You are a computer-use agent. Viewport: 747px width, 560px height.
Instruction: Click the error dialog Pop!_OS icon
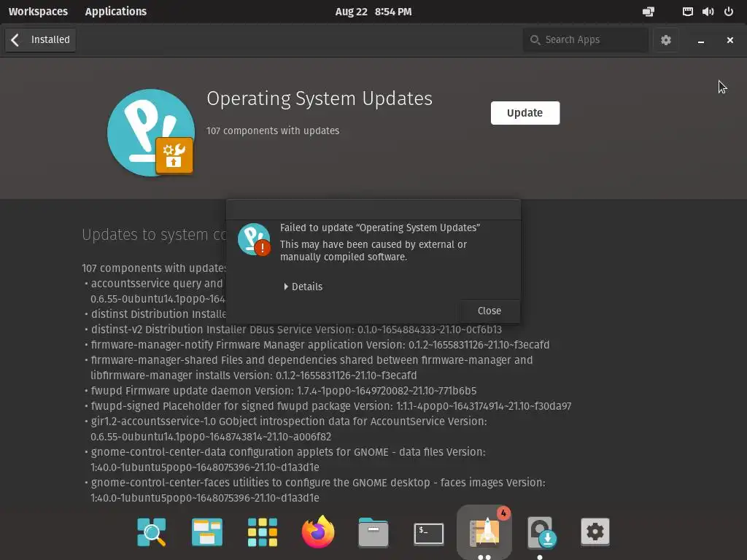pyautogui.click(x=254, y=239)
